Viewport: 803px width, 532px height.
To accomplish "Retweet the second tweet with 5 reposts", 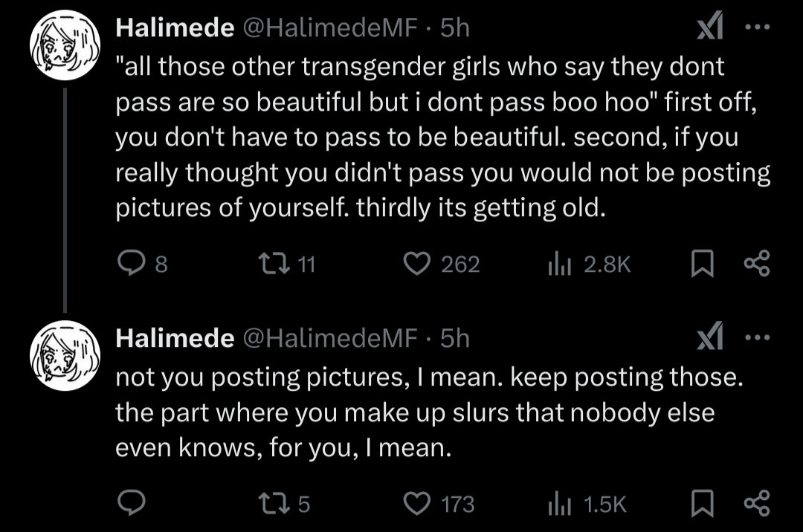I will [268, 505].
